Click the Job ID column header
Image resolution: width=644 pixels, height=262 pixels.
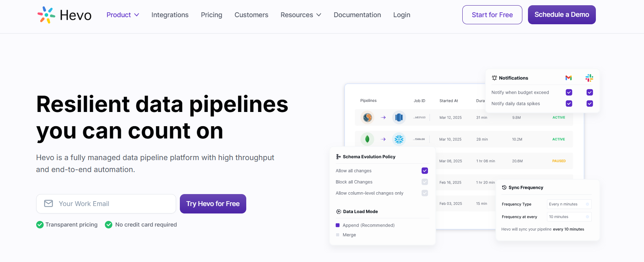pos(419,101)
